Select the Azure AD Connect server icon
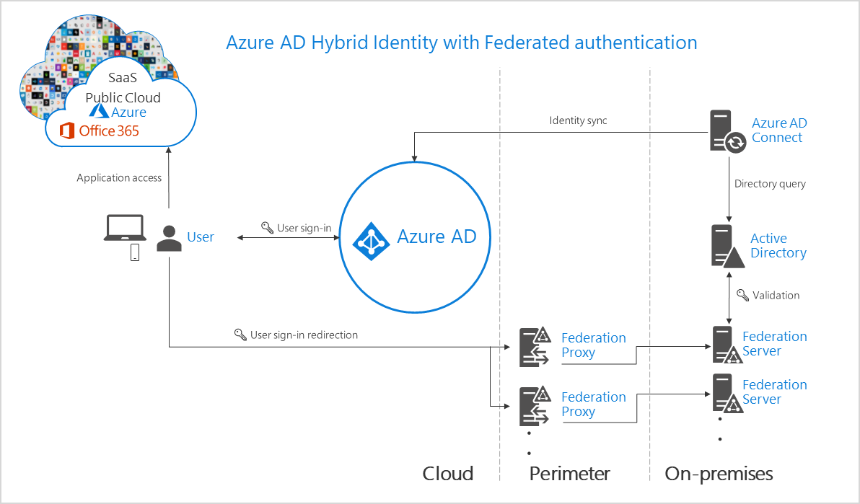This screenshot has width=860, height=504. click(x=723, y=131)
